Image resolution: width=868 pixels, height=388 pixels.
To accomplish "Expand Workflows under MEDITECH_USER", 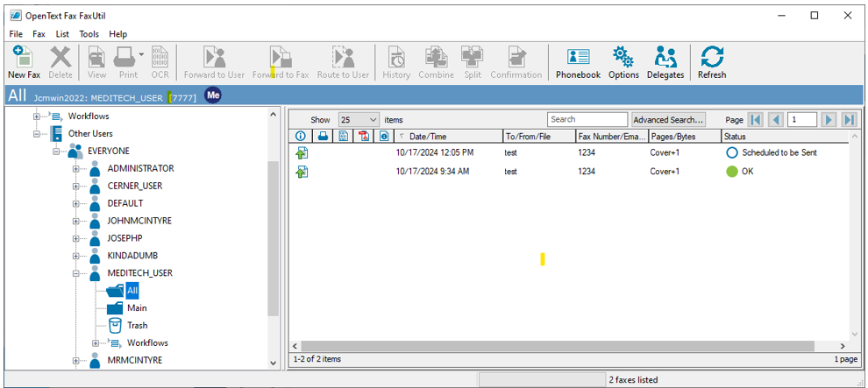I will 96,343.
